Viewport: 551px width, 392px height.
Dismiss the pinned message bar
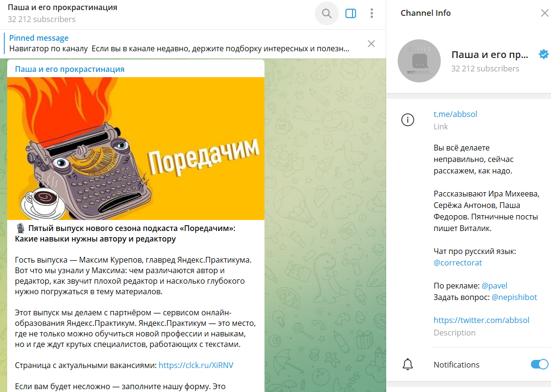pos(371,44)
